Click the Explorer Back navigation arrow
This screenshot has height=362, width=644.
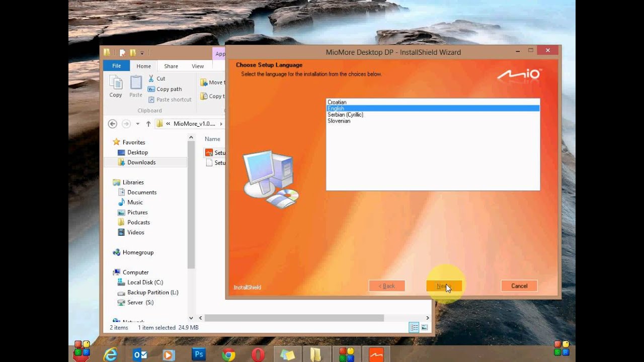pos(113,124)
